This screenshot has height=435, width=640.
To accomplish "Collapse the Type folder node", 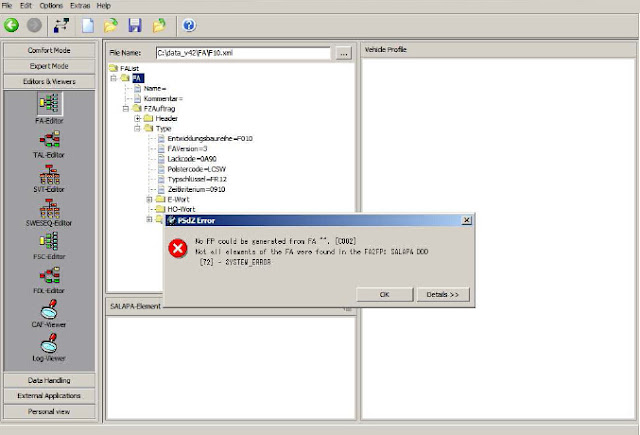I will click(138, 129).
